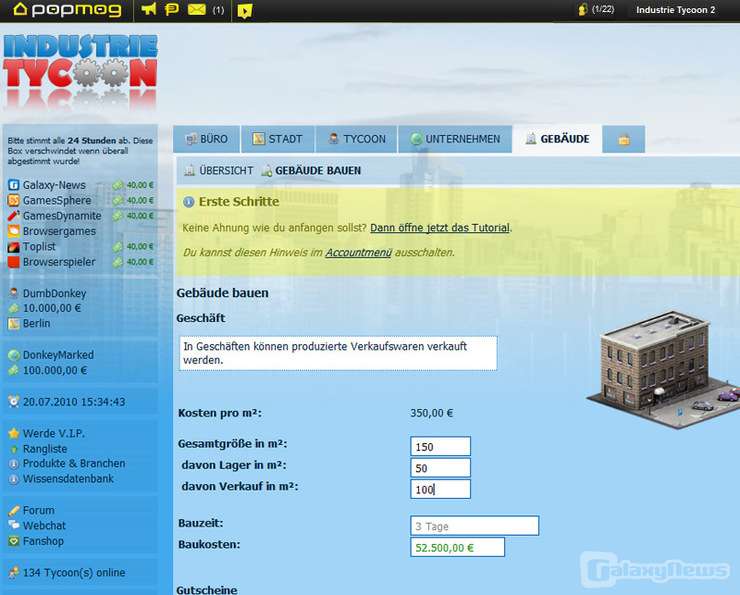This screenshot has height=595, width=740.
Task: Click the Forum pencil icon
Action: click(14, 510)
